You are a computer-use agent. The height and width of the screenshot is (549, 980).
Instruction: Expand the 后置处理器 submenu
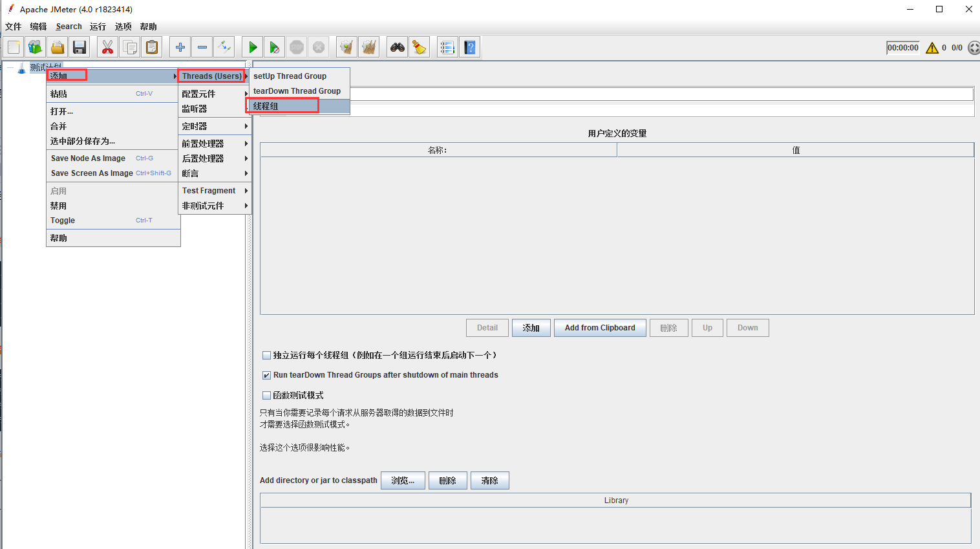(215, 158)
